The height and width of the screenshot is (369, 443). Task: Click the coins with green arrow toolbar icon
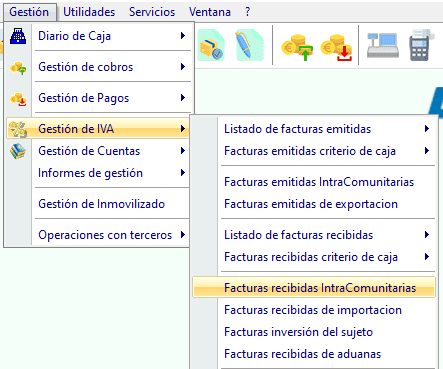(297, 48)
